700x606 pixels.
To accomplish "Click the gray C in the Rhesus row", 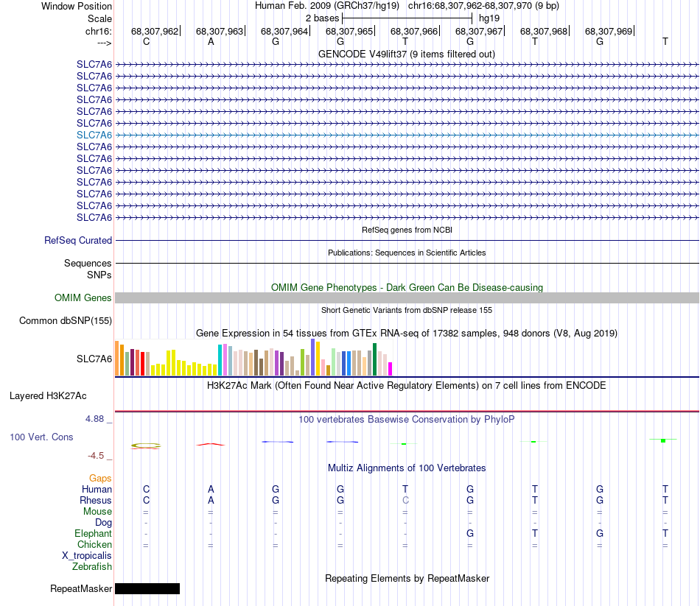I will click(405, 500).
